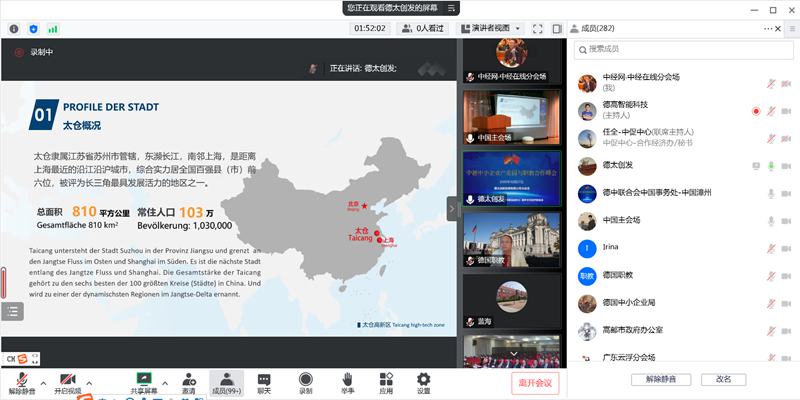This screenshot has width=800, height=400.
Task: Click the meeting info icon at top left
Action: 14,28
